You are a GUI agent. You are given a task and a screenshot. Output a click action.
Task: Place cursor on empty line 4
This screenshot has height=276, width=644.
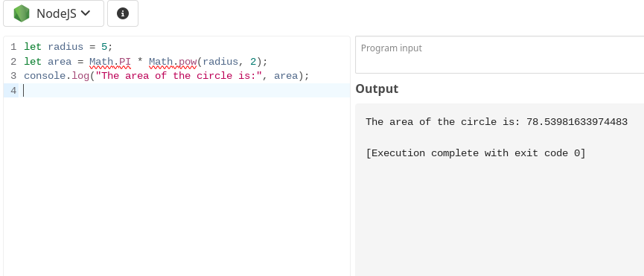(186, 91)
